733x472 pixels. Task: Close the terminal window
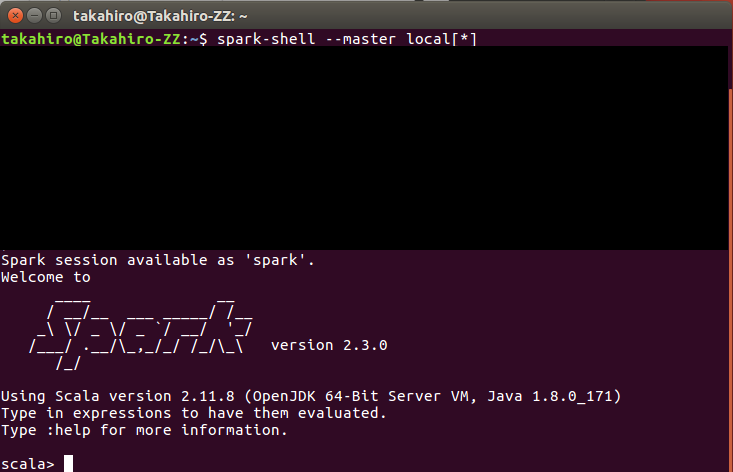[15, 16]
